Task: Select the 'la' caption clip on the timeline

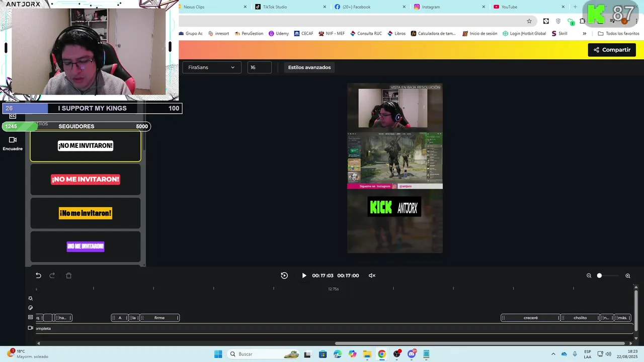Action: coord(133,318)
